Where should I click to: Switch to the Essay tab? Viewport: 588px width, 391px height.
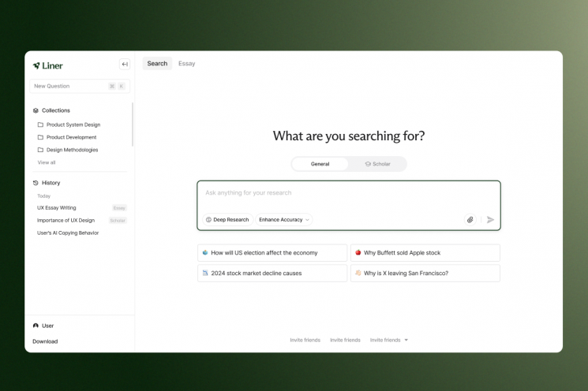pyautogui.click(x=187, y=64)
